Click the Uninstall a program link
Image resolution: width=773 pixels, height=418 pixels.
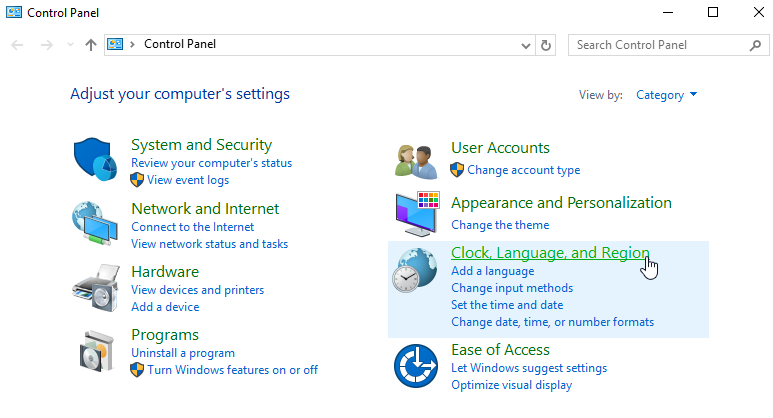coord(183,353)
